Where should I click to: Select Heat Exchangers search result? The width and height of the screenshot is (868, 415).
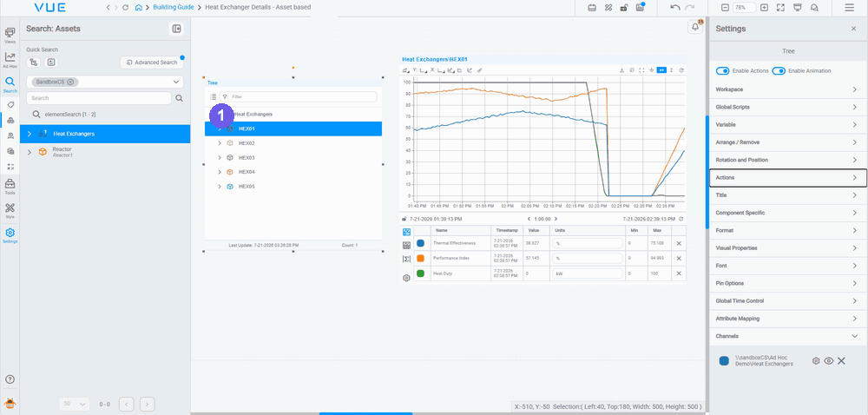(105, 134)
